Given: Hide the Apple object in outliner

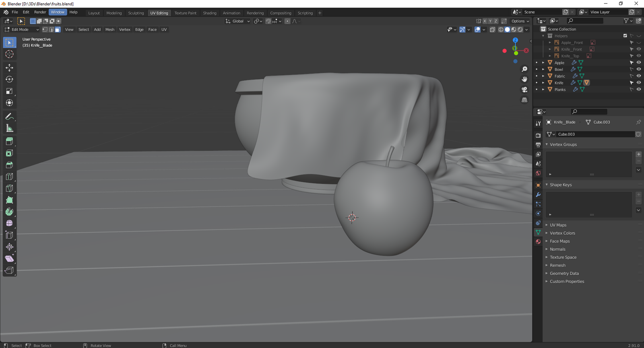Looking at the screenshot, I should (638, 63).
